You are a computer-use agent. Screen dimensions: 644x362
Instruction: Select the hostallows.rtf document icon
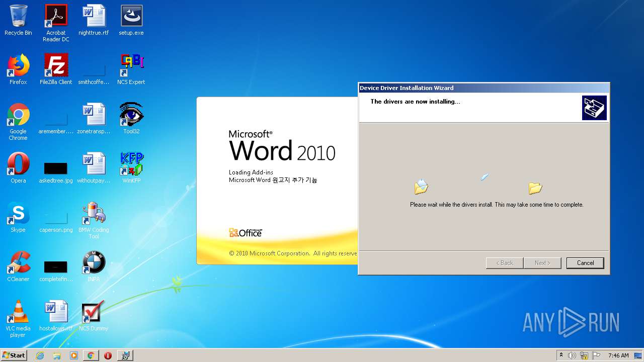click(x=56, y=316)
